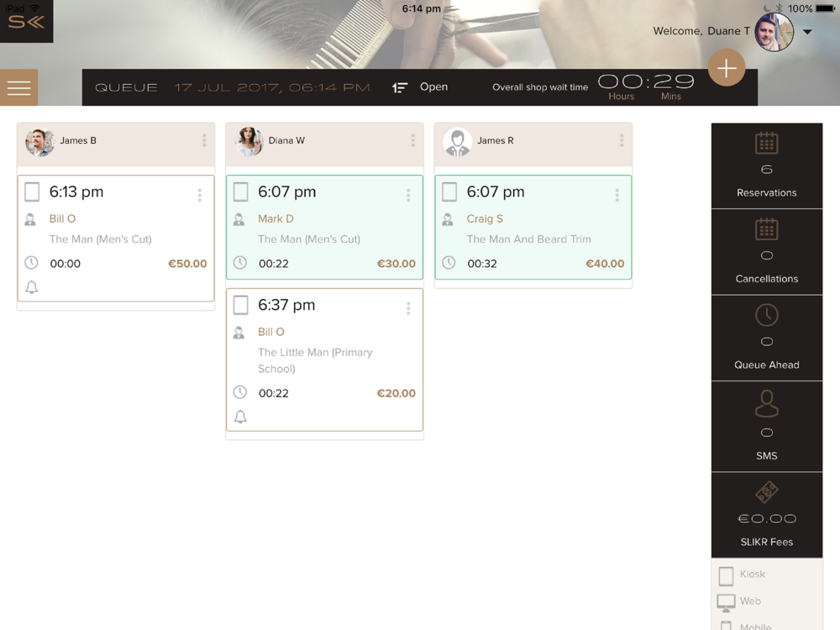Click the Open sort status button

pos(420,87)
